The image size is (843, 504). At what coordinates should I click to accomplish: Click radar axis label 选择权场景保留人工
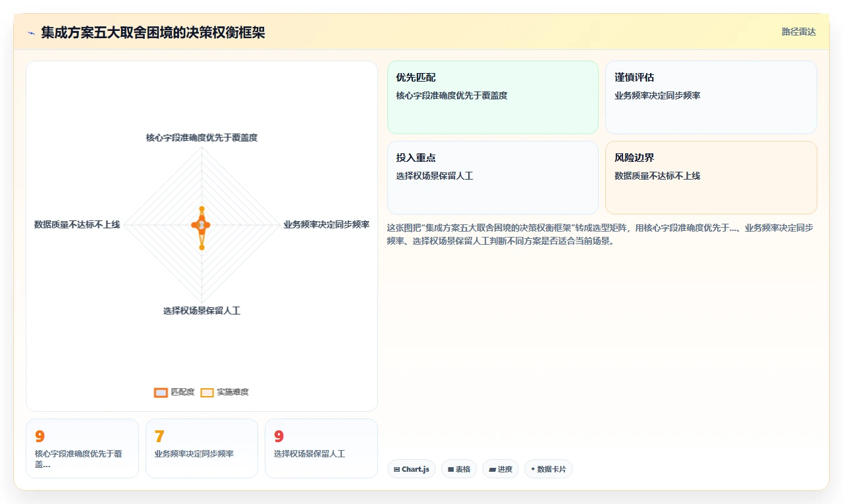202,311
